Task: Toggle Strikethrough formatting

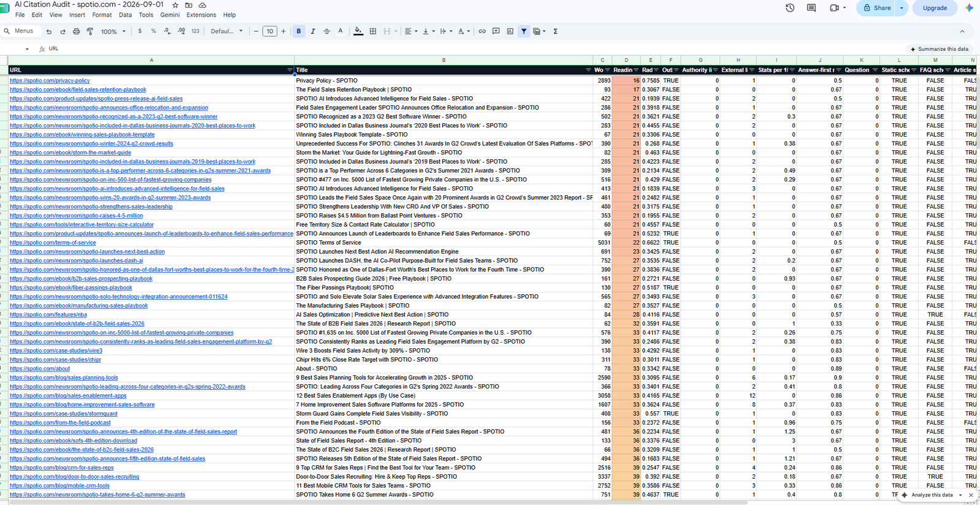Action: (x=326, y=31)
